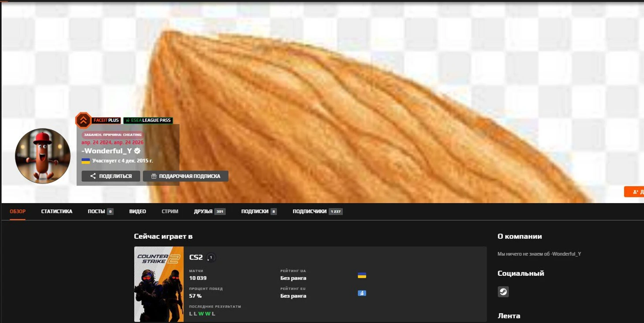This screenshot has height=323, width=644.
Task: Click the ESEA League Pass badge
Action: click(x=148, y=120)
